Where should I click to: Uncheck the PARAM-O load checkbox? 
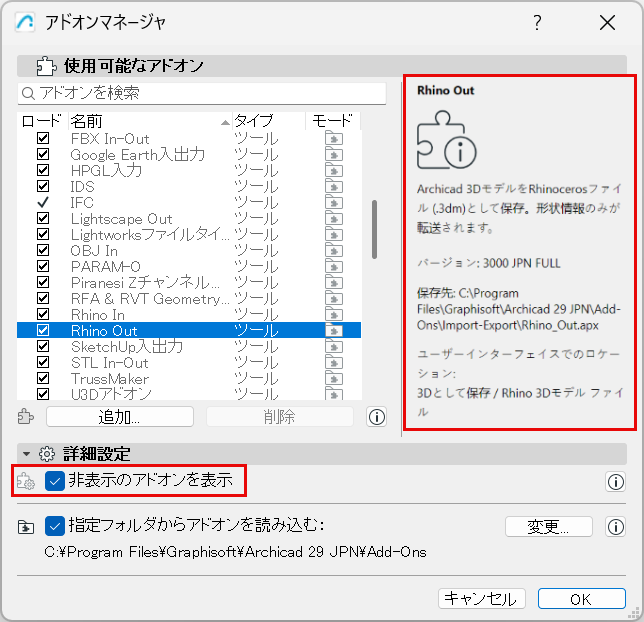(43, 266)
